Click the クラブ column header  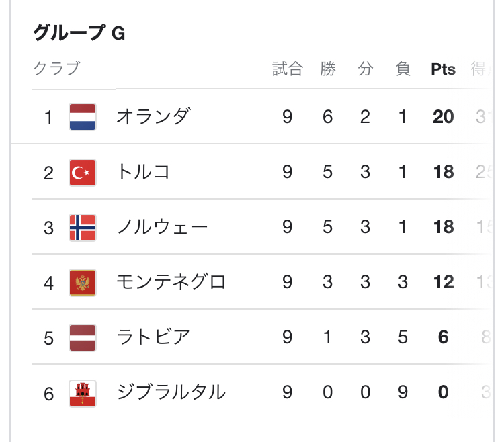point(56,69)
